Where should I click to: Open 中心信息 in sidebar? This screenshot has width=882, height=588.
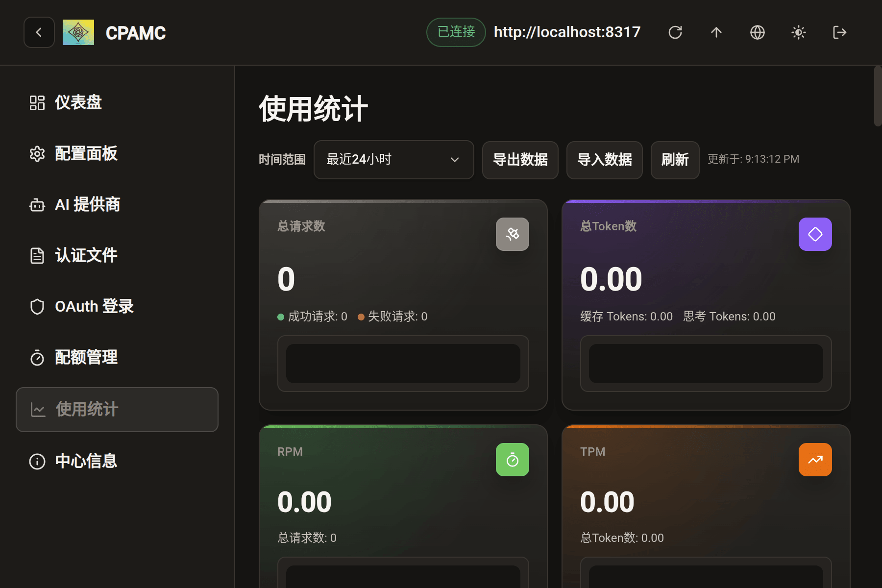coord(117,461)
